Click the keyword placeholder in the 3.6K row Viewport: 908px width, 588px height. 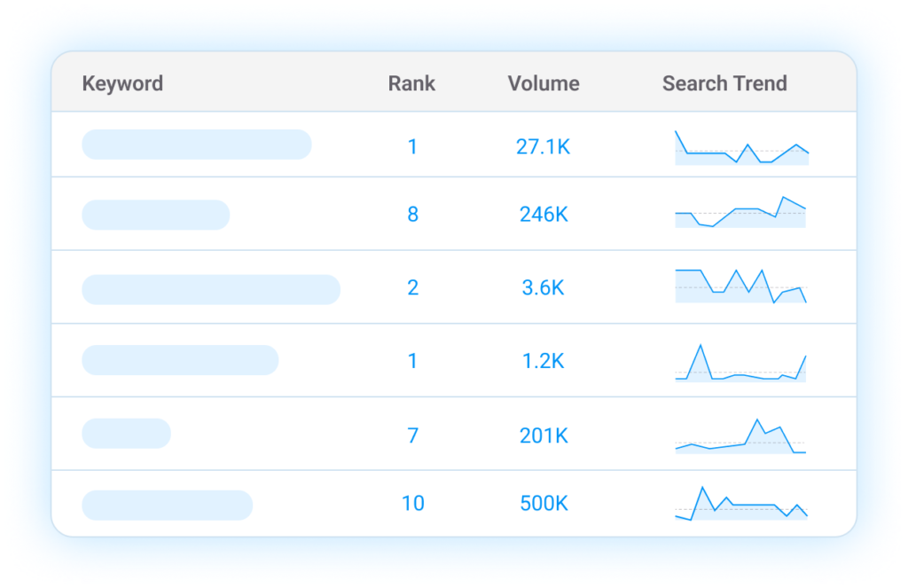pos(211,290)
